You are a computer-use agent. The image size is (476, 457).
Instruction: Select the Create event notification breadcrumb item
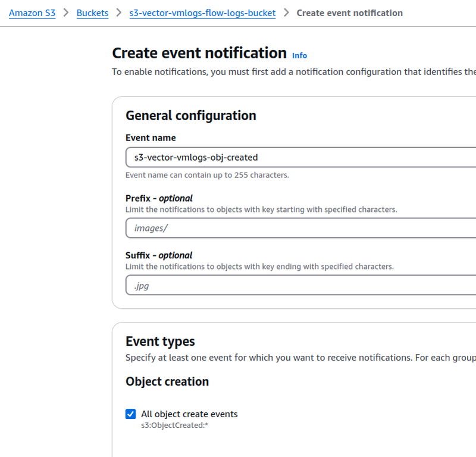[x=349, y=13]
